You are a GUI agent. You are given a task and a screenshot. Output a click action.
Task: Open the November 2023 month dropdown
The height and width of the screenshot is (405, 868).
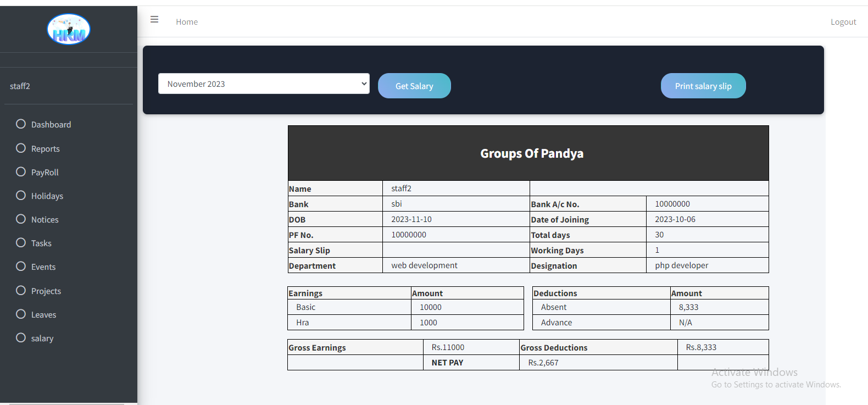(264, 84)
